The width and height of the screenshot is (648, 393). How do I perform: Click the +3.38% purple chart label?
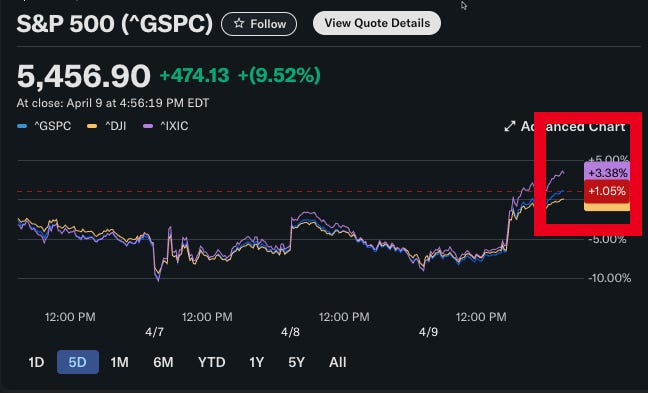607,173
